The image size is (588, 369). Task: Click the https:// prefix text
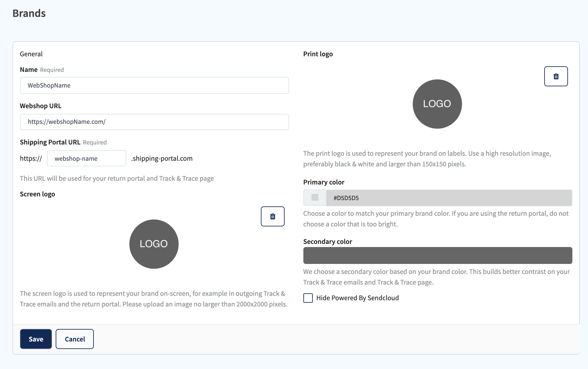coord(31,159)
